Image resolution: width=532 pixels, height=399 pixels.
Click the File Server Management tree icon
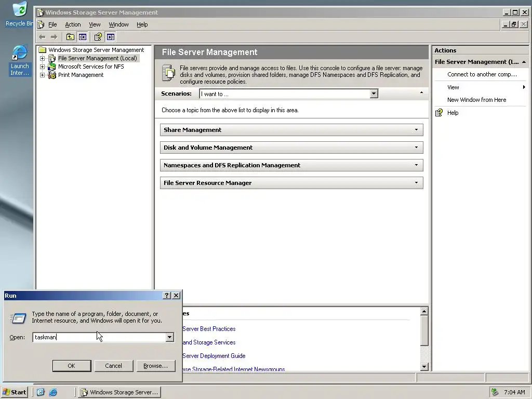tap(52, 58)
